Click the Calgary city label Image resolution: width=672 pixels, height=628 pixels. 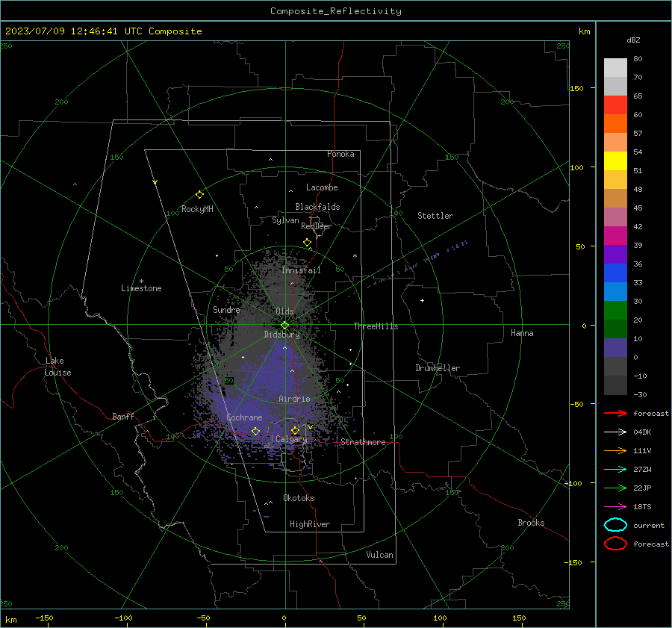[291, 439]
